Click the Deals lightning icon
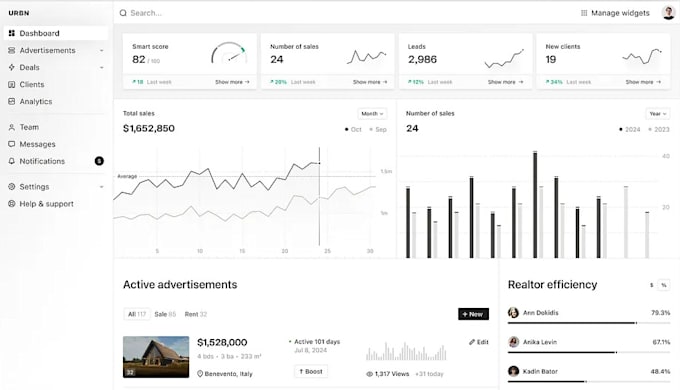The width and height of the screenshot is (680, 390). [x=12, y=67]
